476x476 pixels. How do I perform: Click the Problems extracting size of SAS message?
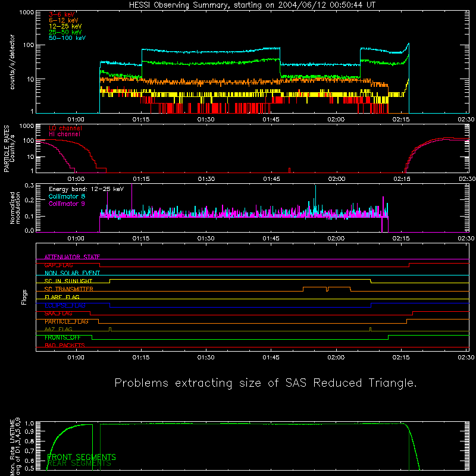(x=265, y=383)
